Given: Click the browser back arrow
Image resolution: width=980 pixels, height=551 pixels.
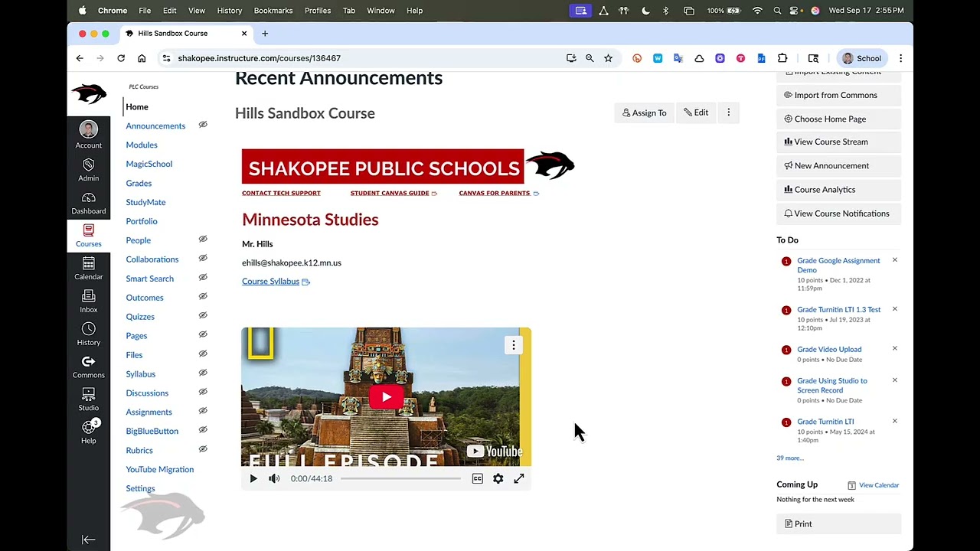Looking at the screenshot, I should 80,58.
